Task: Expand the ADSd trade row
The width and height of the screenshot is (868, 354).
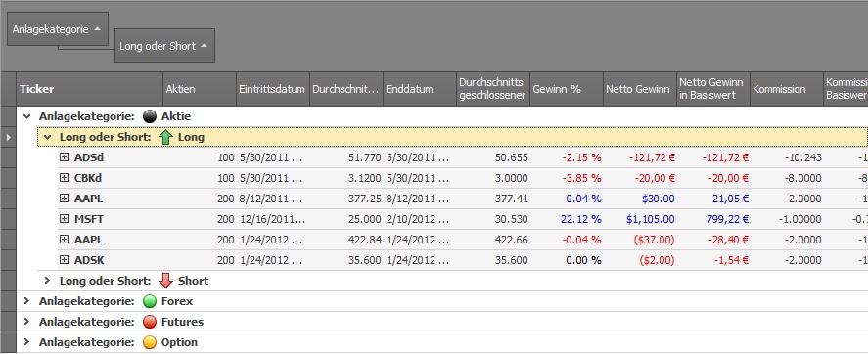Action: point(65,157)
